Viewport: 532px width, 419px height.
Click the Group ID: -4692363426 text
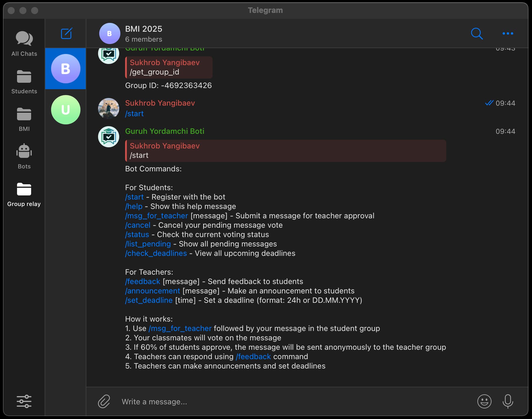pos(169,85)
